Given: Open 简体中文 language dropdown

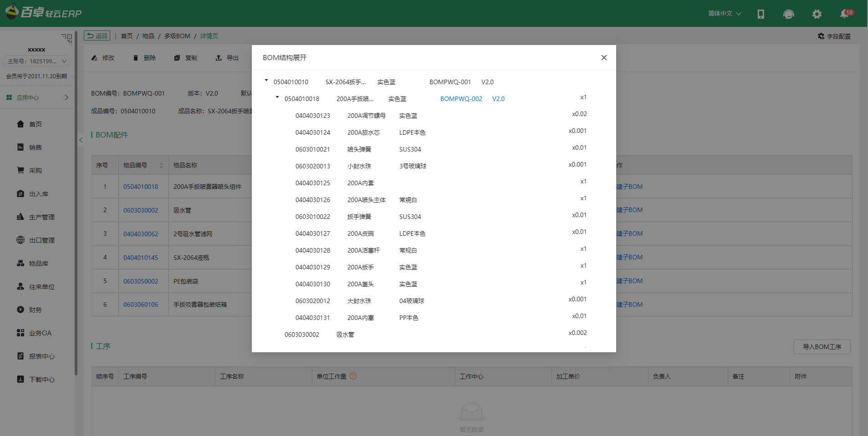Looking at the screenshot, I should (x=725, y=14).
